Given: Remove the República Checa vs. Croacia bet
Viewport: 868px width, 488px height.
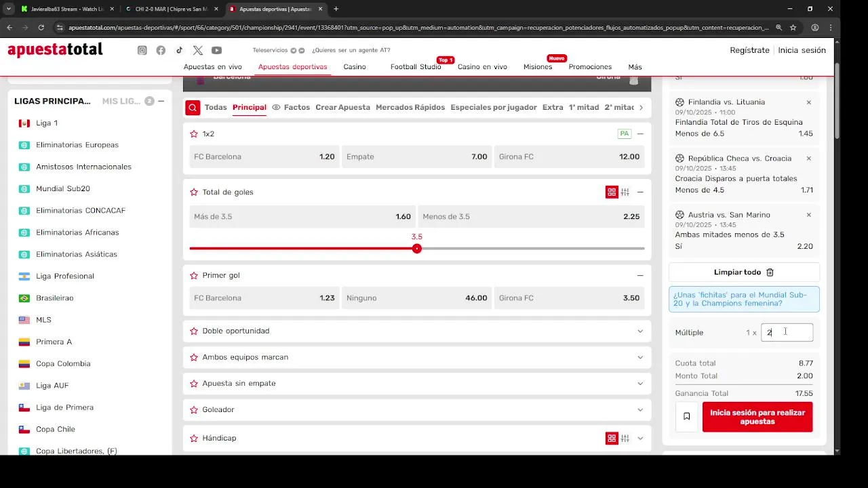Looking at the screenshot, I should pos(808,159).
